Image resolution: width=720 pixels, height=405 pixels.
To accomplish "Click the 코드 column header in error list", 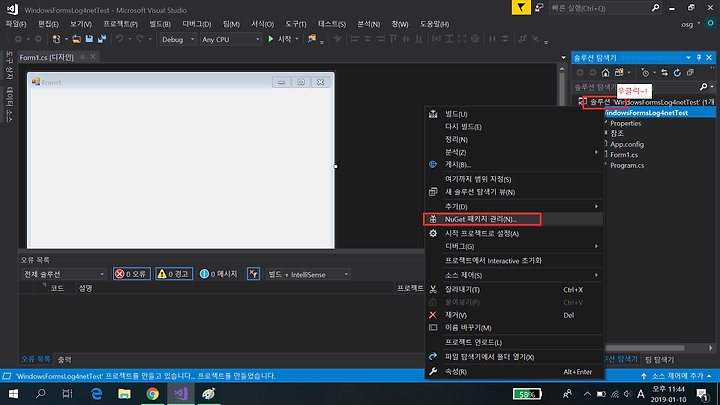I will [57, 288].
